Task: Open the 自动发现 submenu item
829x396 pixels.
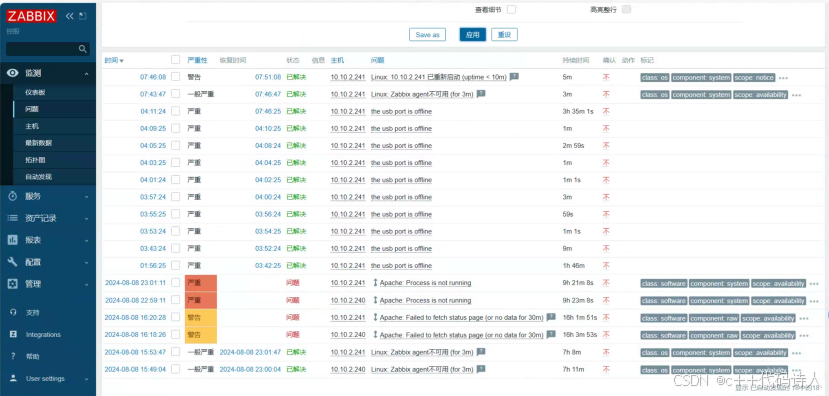Action: pyautogui.click(x=39, y=177)
